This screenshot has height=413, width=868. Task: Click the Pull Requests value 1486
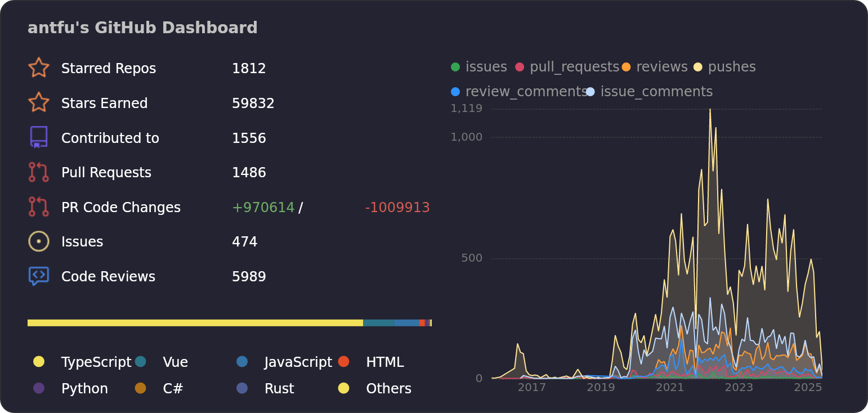249,173
